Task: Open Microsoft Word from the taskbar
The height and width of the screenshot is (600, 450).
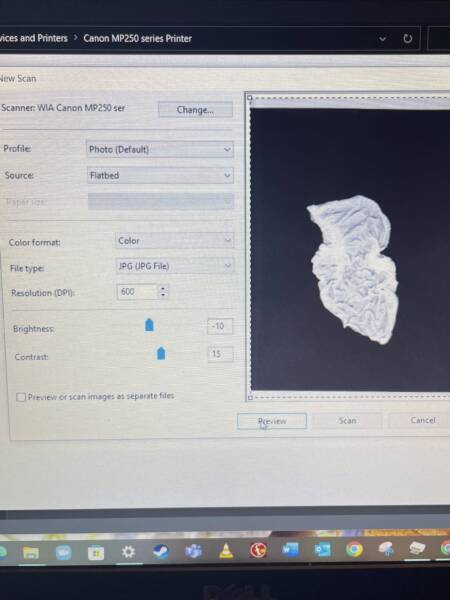Action: coord(290,550)
